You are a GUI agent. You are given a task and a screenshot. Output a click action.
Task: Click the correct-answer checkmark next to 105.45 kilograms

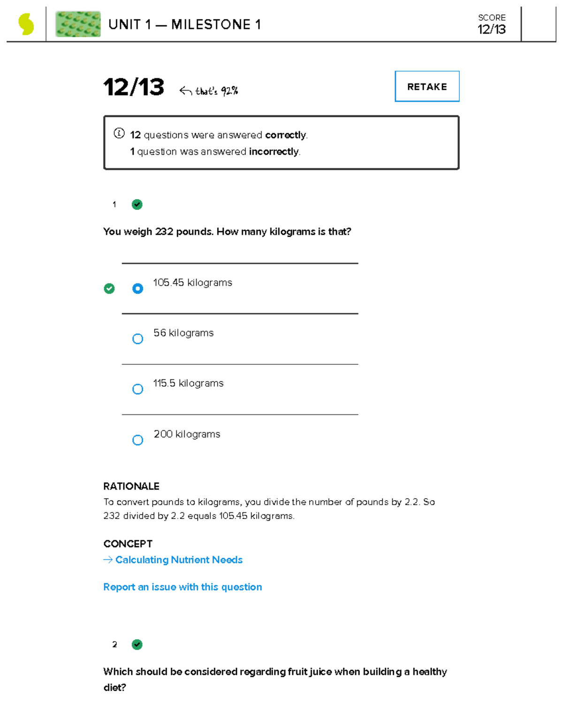point(110,288)
